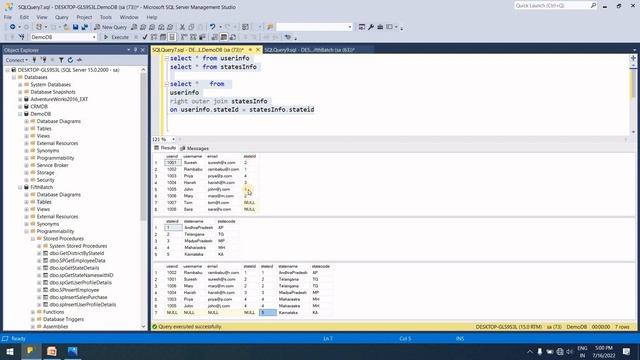The width and height of the screenshot is (640, 360).
Task: Click the Navigate Backward circle icon
Action: (x=13, y=27)
